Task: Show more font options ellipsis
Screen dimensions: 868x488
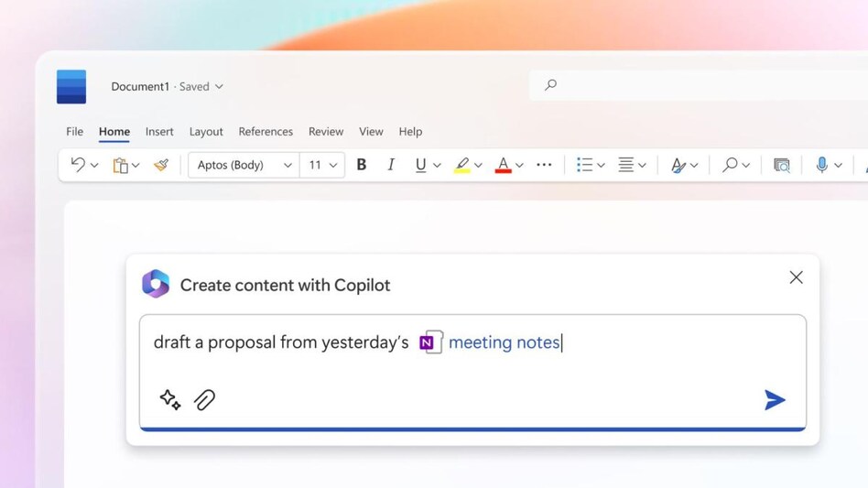Action: (544, 165)
